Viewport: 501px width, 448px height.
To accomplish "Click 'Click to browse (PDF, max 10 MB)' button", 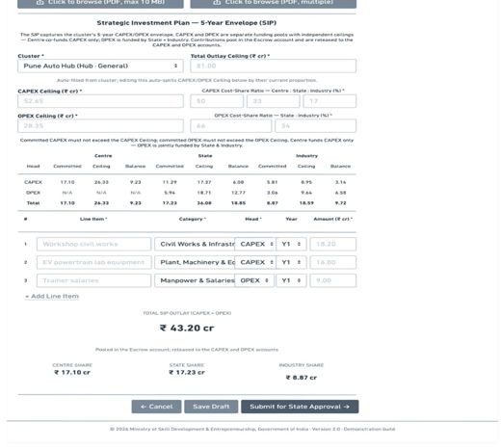I will click(x=100, y=3).
